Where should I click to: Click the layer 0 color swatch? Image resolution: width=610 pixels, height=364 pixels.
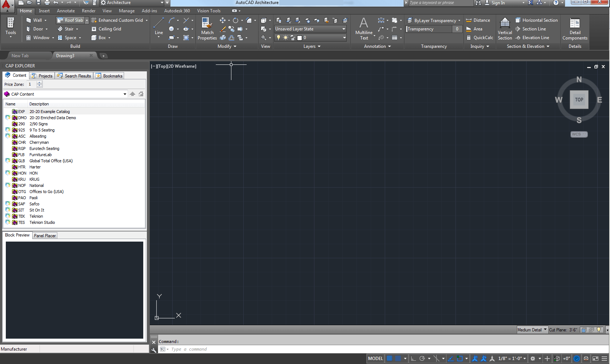click(x=300, y=38)
